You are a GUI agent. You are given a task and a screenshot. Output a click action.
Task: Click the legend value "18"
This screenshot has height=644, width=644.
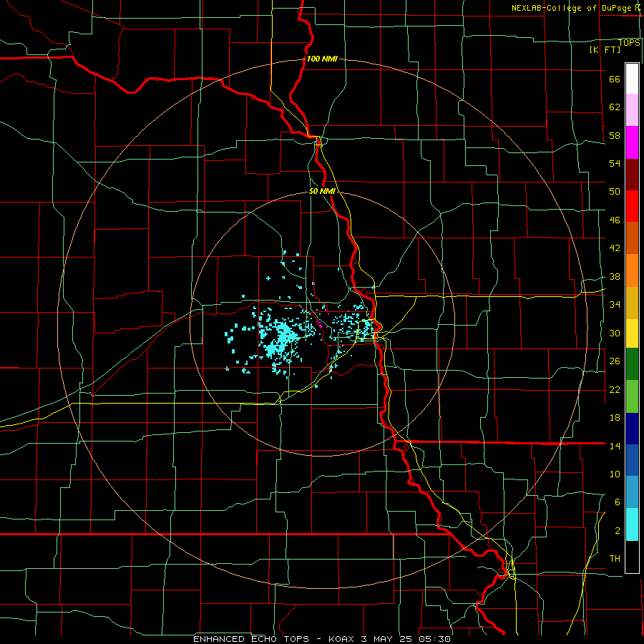pos(615,418)
